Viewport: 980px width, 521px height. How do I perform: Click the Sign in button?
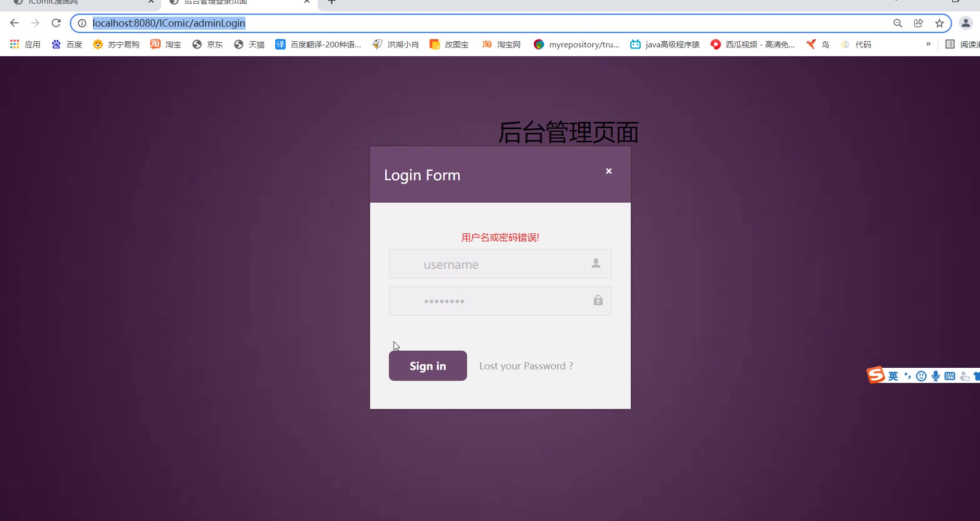click(x=428, y=366)
